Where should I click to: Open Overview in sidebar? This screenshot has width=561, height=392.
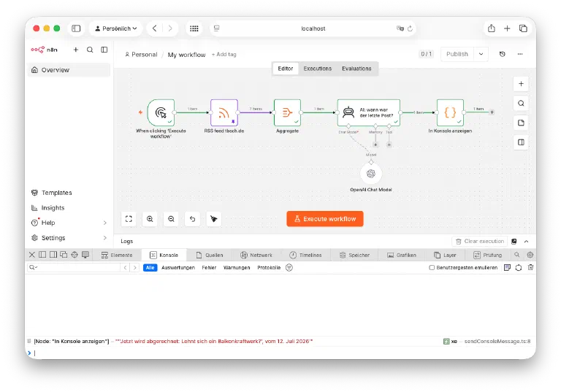click(69, 70)
